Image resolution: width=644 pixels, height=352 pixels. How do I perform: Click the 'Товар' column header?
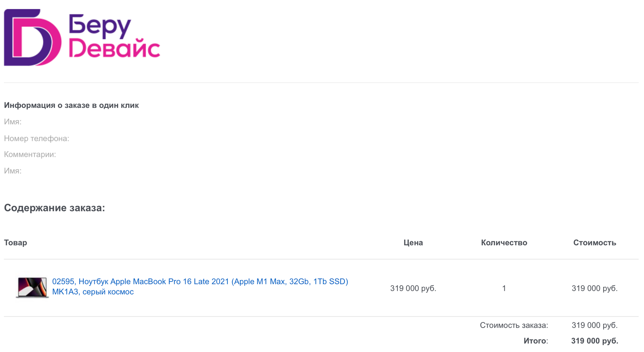pos(15,243)
